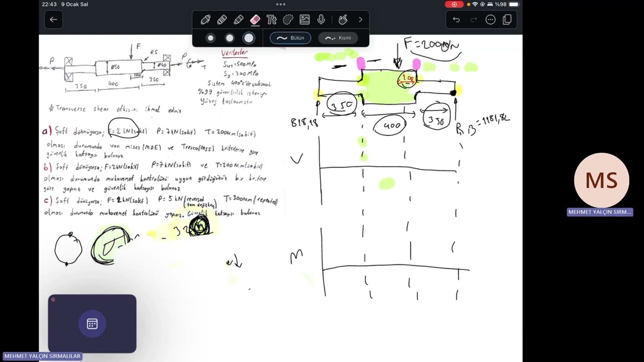Screen dimensions: 644x362
Task: Click the MEHMET YALÇIN SIRM... name label under avatar
Action: coord(600,212)
